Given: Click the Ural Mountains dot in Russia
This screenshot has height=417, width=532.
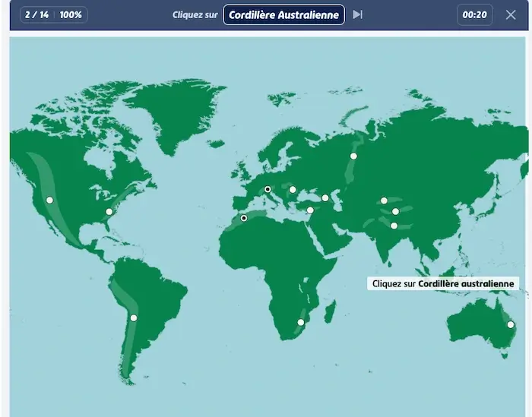Looking at the screenshot, I should point(353,156).
